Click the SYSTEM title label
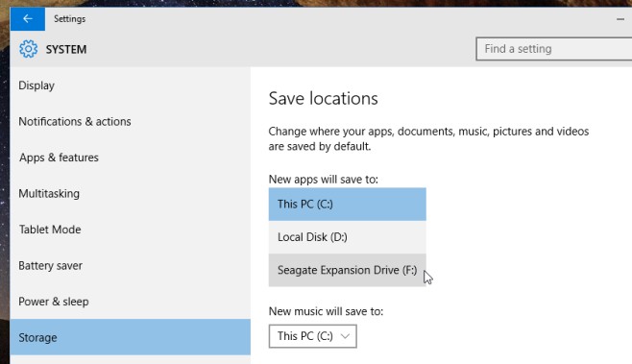 66,50
